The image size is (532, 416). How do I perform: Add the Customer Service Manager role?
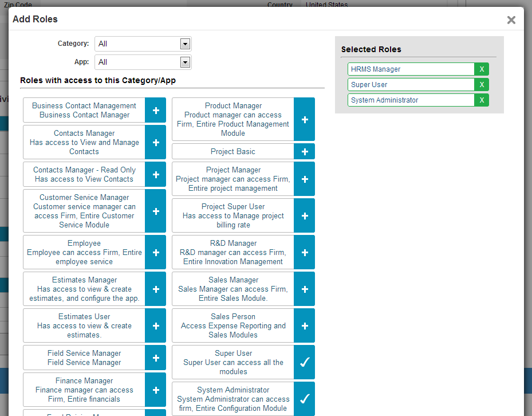click(155, 211)
